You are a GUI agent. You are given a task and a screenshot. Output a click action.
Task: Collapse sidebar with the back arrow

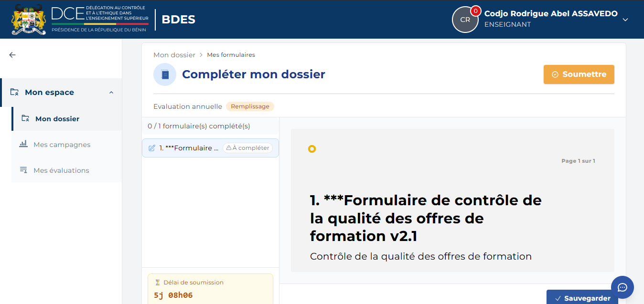pos(12,55)
